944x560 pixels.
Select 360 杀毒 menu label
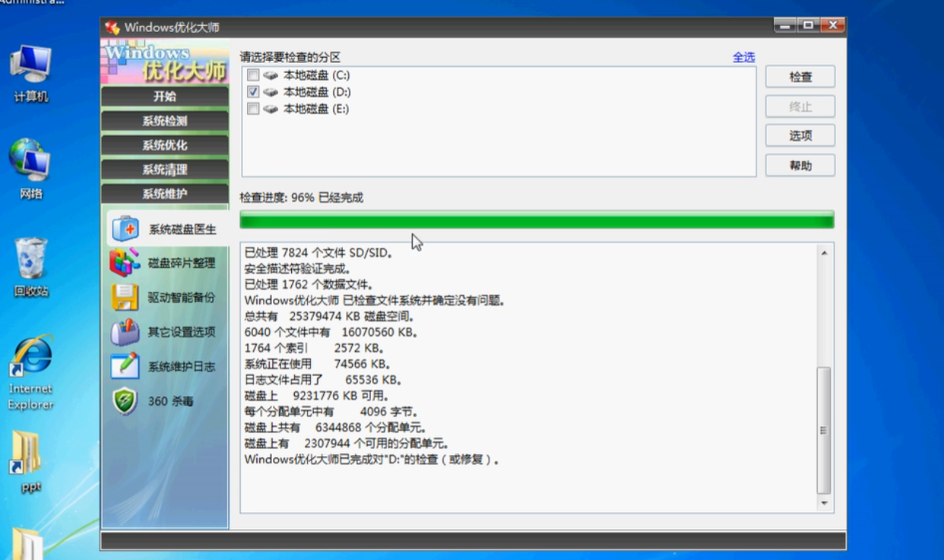pos(171,400)
